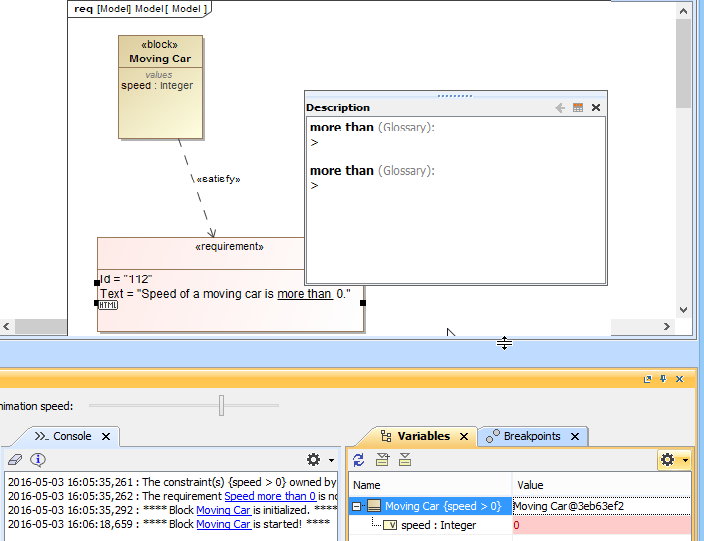
Task: Click the back arrow in Description popup
Action: click(561, 108)
